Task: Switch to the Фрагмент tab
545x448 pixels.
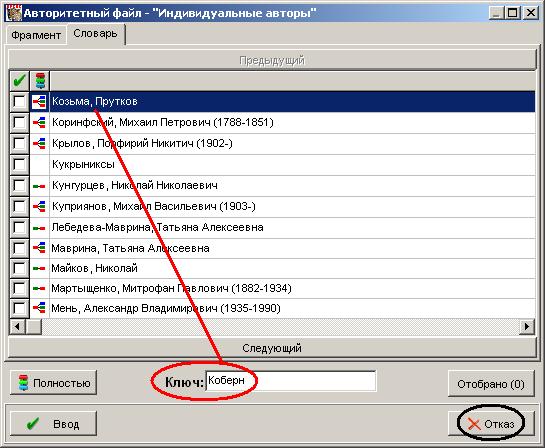Action: pos(36,35)
